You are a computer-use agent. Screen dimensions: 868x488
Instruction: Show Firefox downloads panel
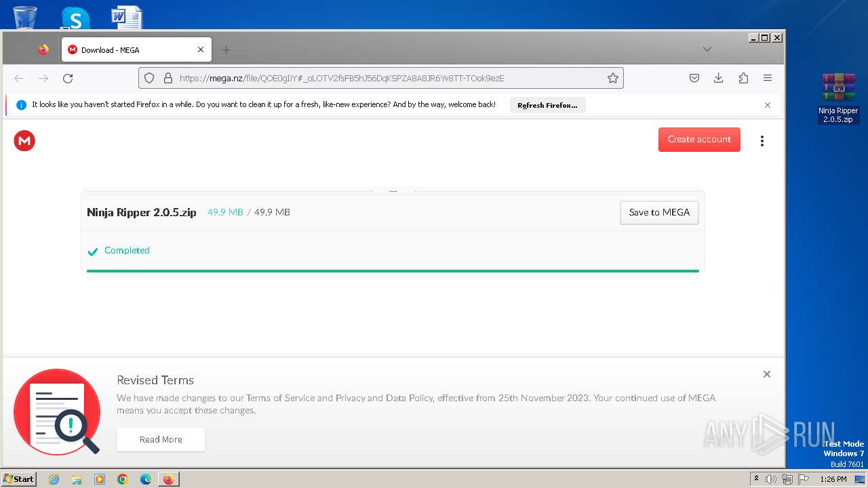(x=719, y=78)
